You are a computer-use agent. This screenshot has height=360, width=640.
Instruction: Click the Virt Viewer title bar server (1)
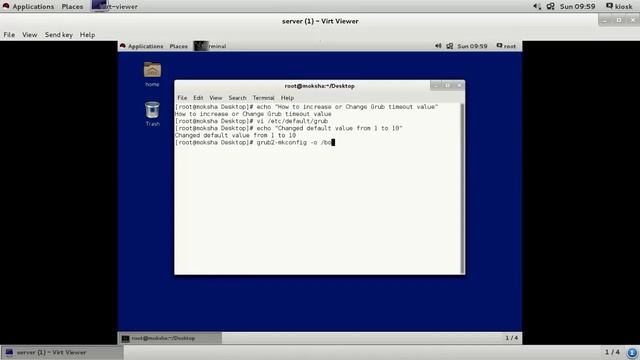pos(320,21)
